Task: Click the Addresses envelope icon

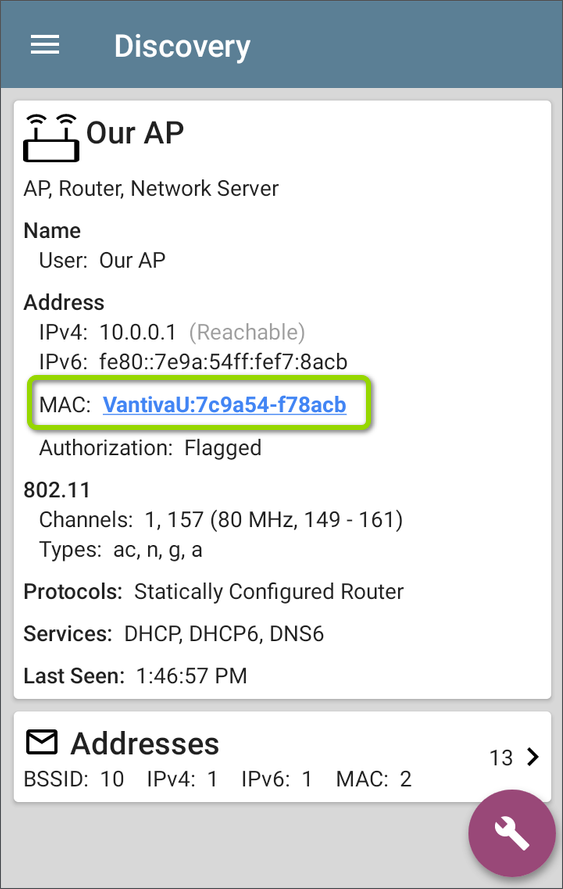Action: 41,742
